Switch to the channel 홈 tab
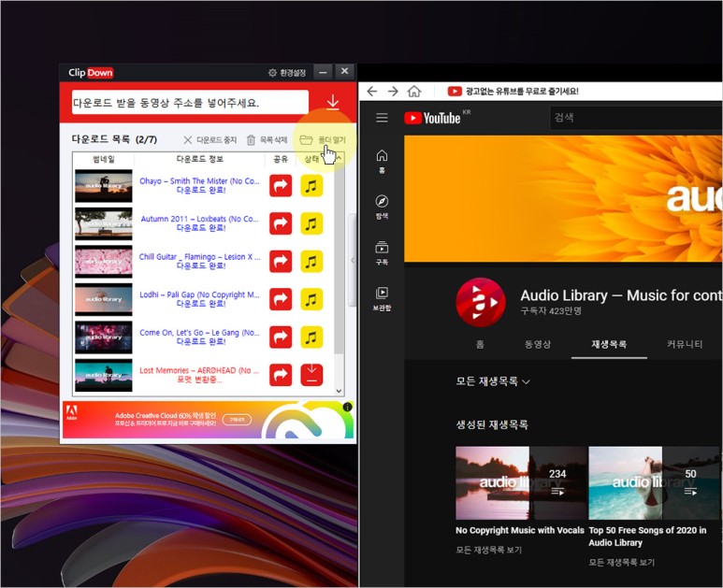 click(480, 344)
